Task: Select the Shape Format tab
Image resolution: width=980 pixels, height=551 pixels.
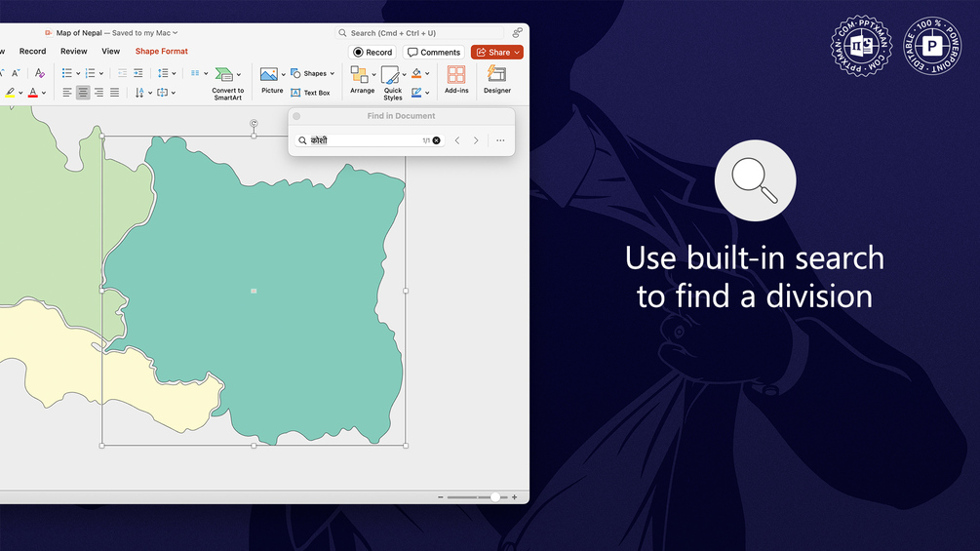Action: [x=161, y=52]
